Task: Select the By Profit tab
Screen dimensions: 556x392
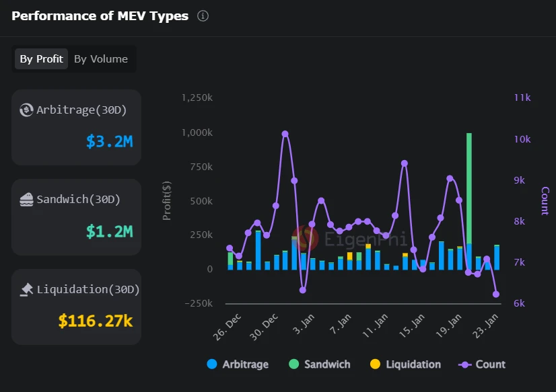Action: [41, 59]
